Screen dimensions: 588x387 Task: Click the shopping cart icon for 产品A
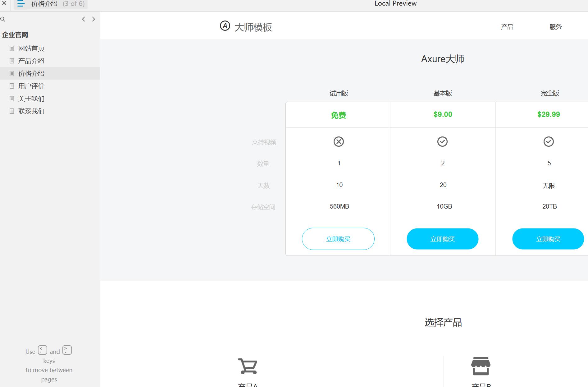click(x=248, y=366)
